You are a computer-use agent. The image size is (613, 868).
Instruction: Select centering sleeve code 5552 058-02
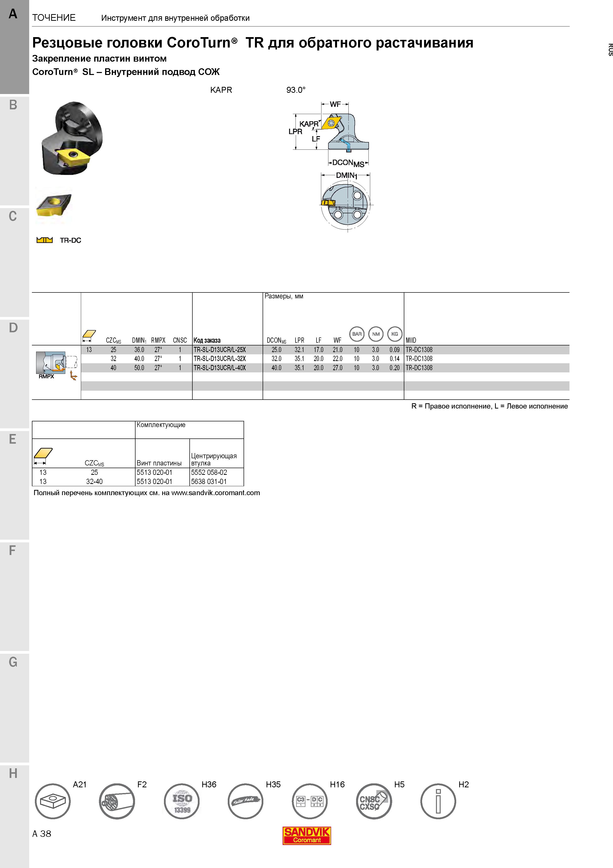[x=209, y=473]
